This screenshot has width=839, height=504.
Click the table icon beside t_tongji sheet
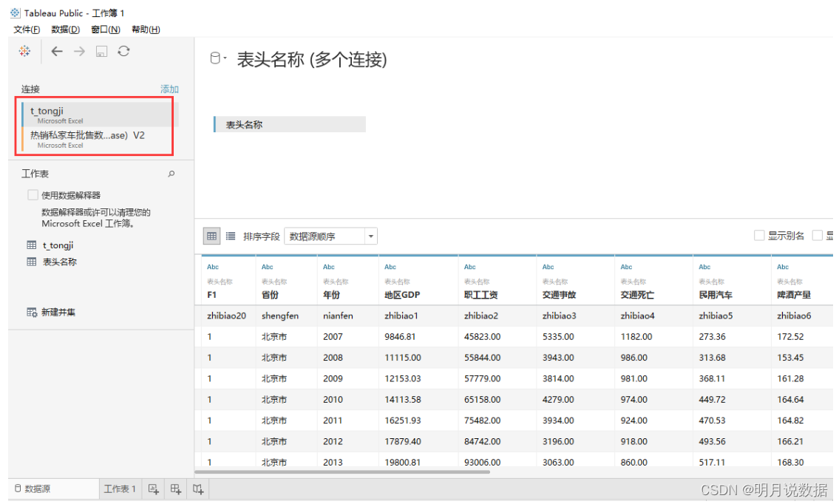pos(32,245)
